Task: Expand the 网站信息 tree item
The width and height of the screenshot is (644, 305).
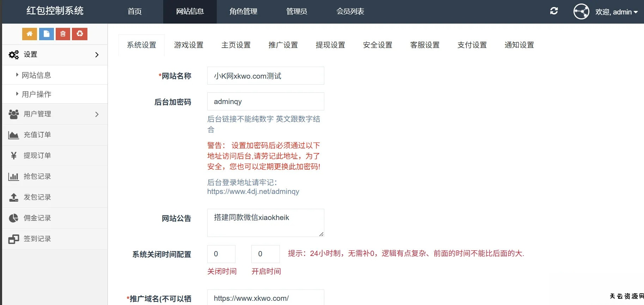Action: click(36, 75)
